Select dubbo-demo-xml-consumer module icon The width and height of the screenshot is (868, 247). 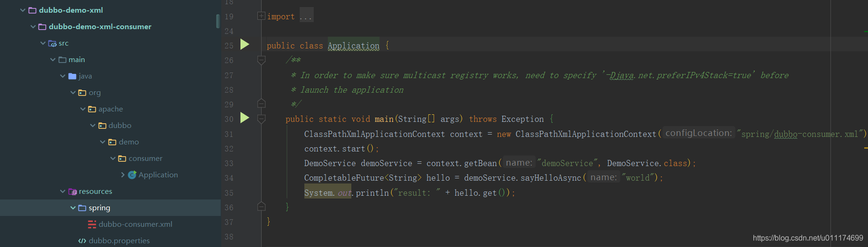(x=42, y=26)
